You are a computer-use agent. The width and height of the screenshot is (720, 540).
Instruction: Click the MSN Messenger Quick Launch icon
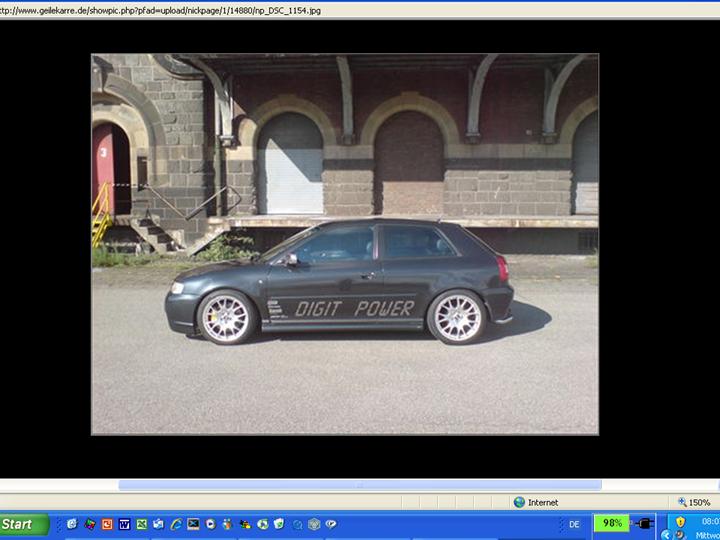tap(228, 524)
